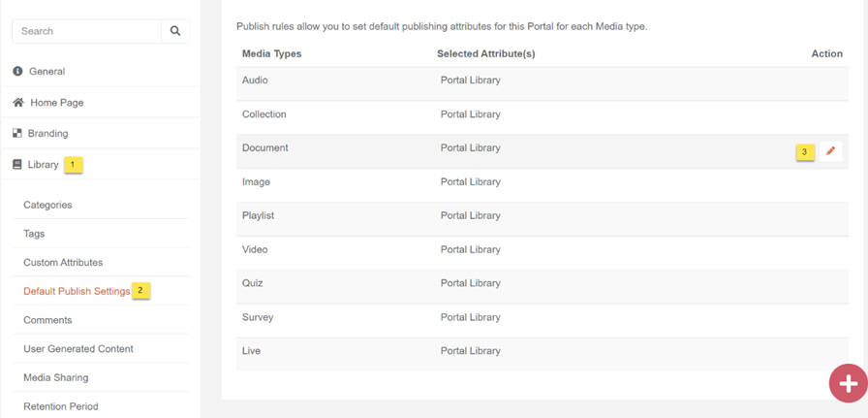
Task: Click the Library book icon
Action: [x=17, y=164]
